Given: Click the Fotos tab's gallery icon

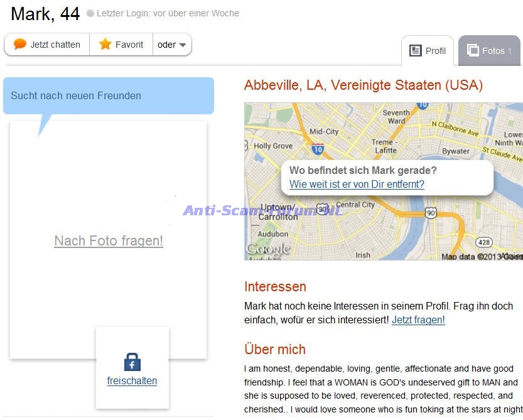Looking at the screenshot, I should 473,51.
